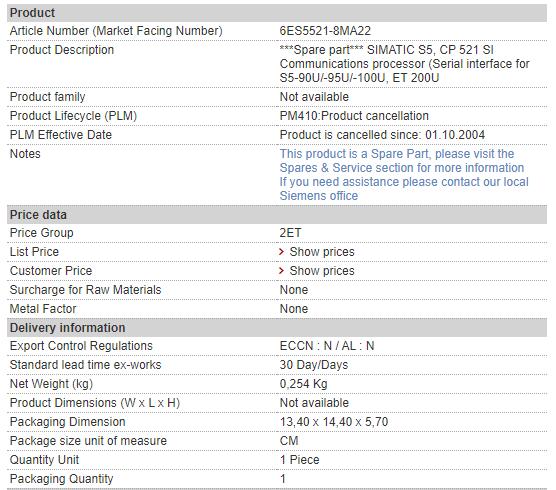Select the product description text
The image size is (556, 490).
coord(405,64)
